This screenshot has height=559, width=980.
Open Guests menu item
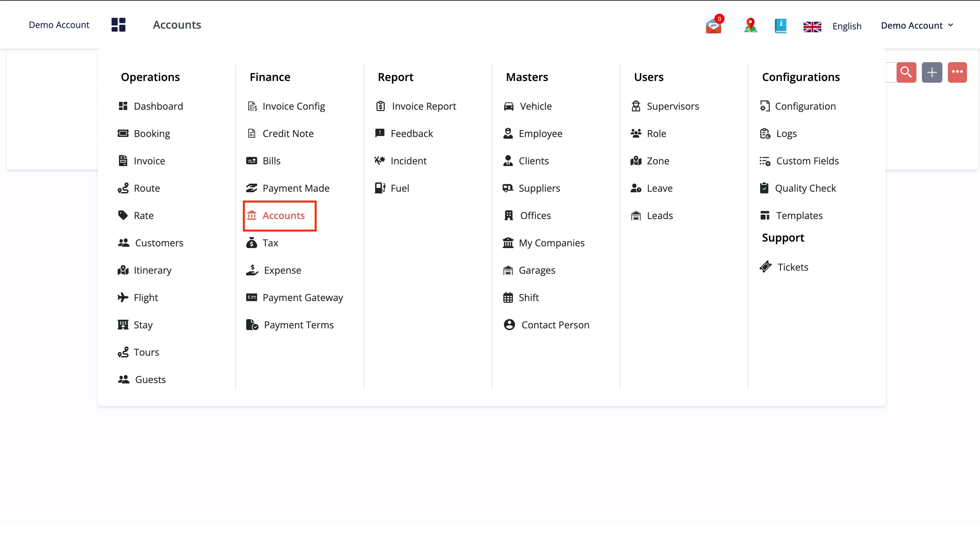pyautogui.click(x=142, y=379)
